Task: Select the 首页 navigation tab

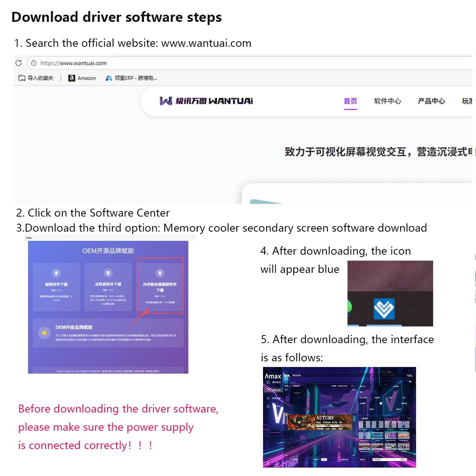Action: pyautogui.click(x=350, y=101)
